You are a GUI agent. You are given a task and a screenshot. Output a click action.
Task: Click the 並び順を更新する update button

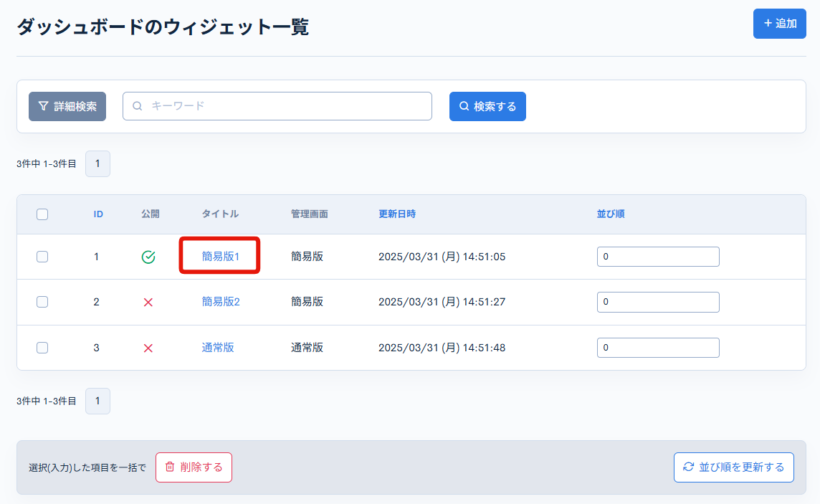(733, 467)
